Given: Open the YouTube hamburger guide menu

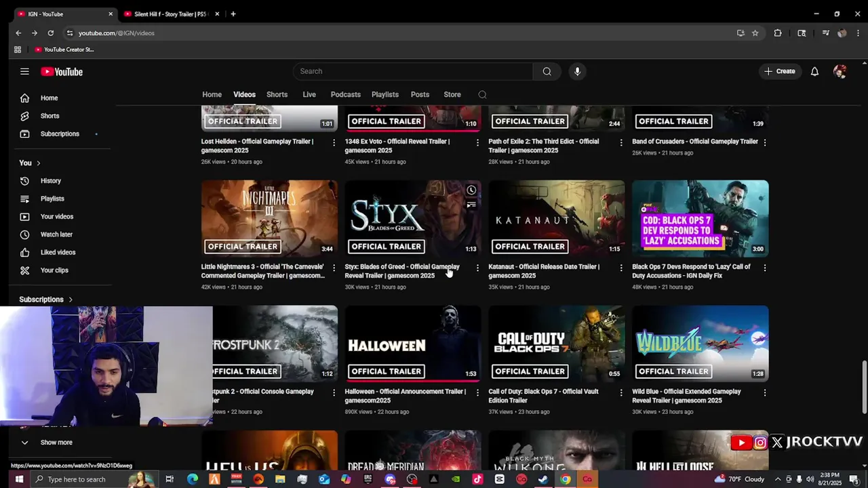Looking at the screenshot, I should 24,71.
